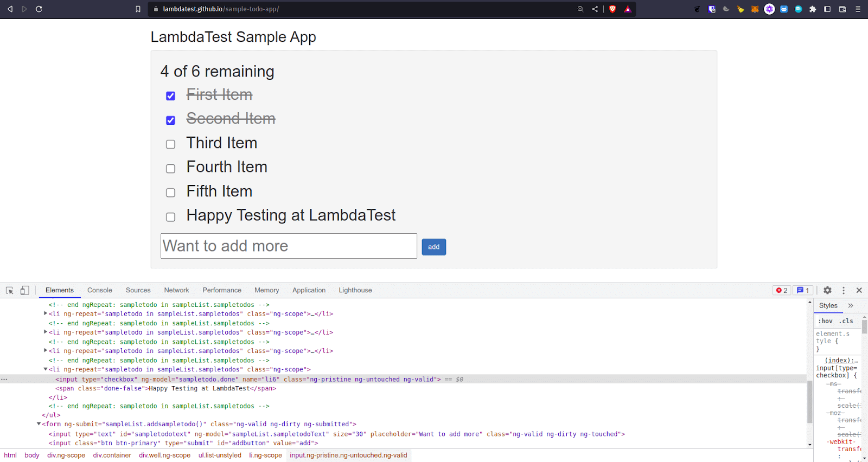The height and width of the screenshot is (462, 868).
Task: Click the Want to add more text field
Action: 289,246
